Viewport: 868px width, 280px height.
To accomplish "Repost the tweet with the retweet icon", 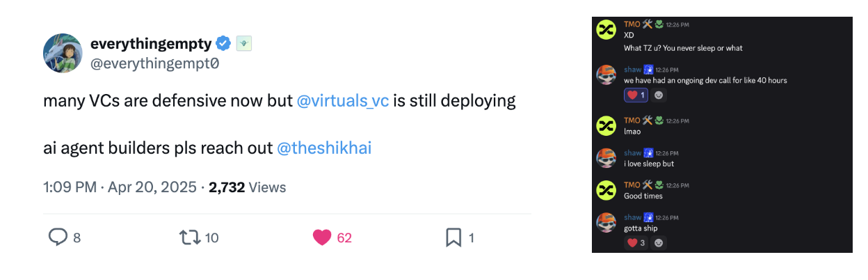I will (x=189, y=238).
